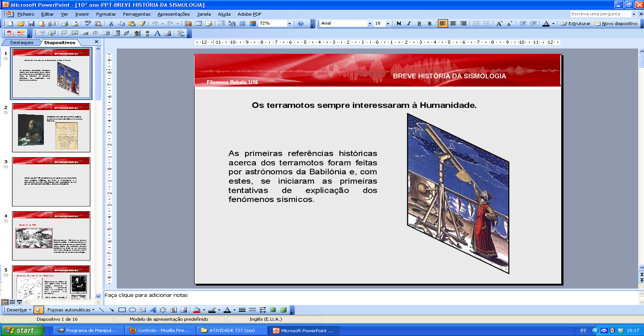
Task: Open the font size 18 dropdown
Action: click(x=388, y=23)
